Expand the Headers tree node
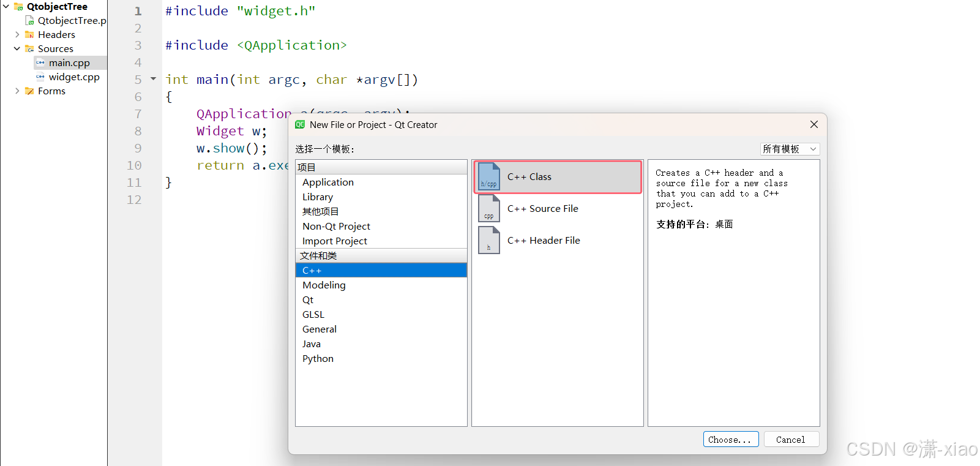Screen dimensions: 980x466 pos(17,35)
